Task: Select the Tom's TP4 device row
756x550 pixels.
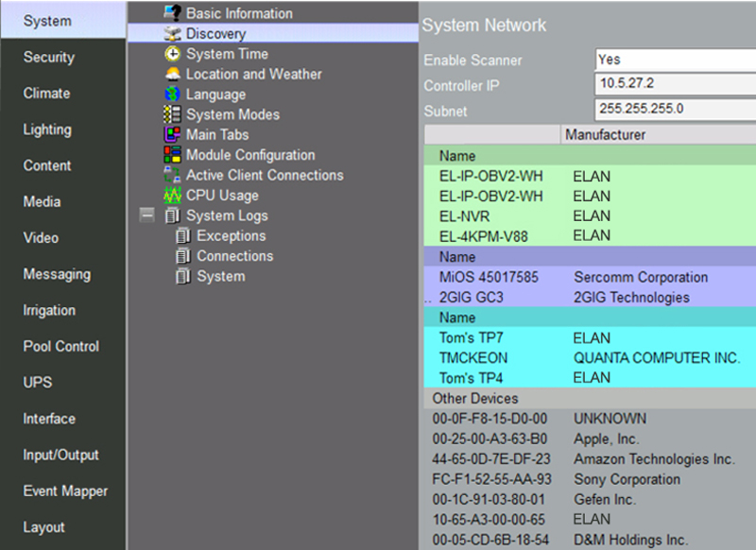Action: coord(590,377)
